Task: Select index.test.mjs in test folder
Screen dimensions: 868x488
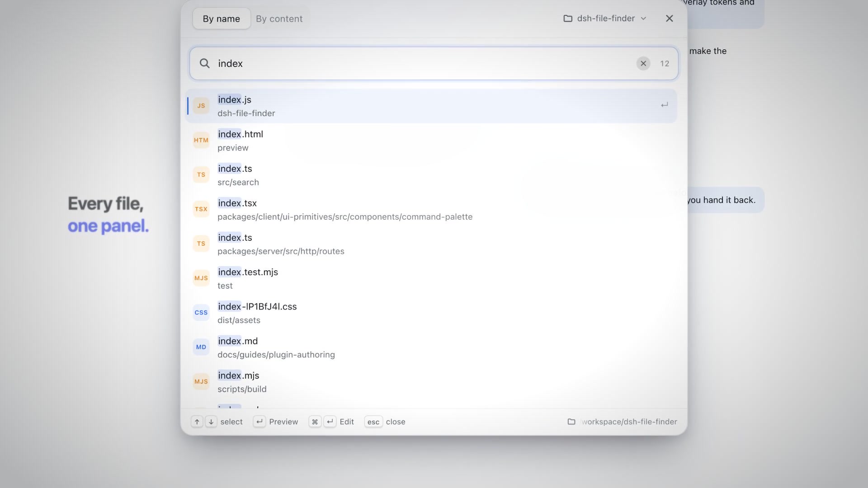Action: 431,278
